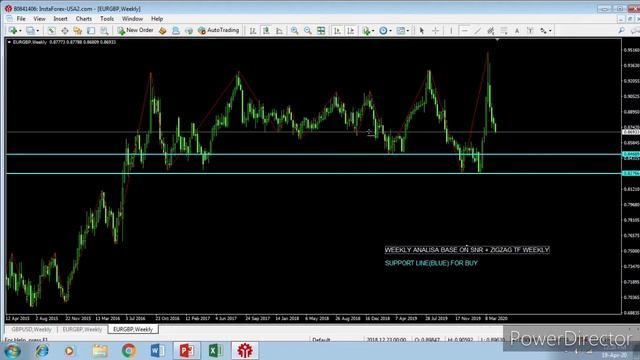Expand the Periods dropdown arrow
This screenshot has height=360, width=640.
click(x=390, y=31)
